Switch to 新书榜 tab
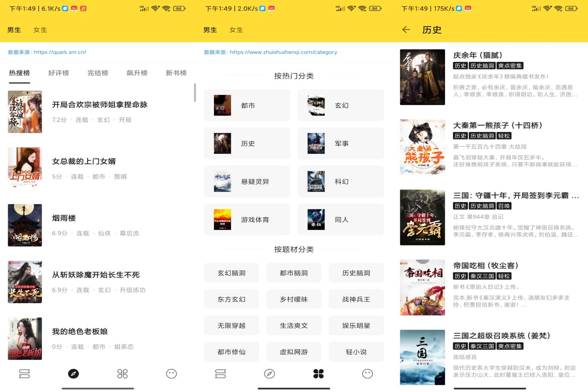Image resolution: width=588 pixels, height=392 pixels. tap(176, 73)
